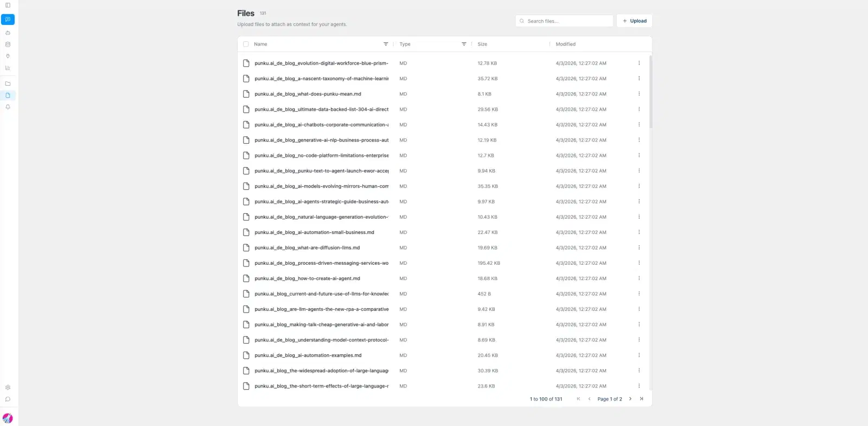Open row menu for how-to-create-ai-agent.md
This screenshot has height=426, width=868.
639,278
